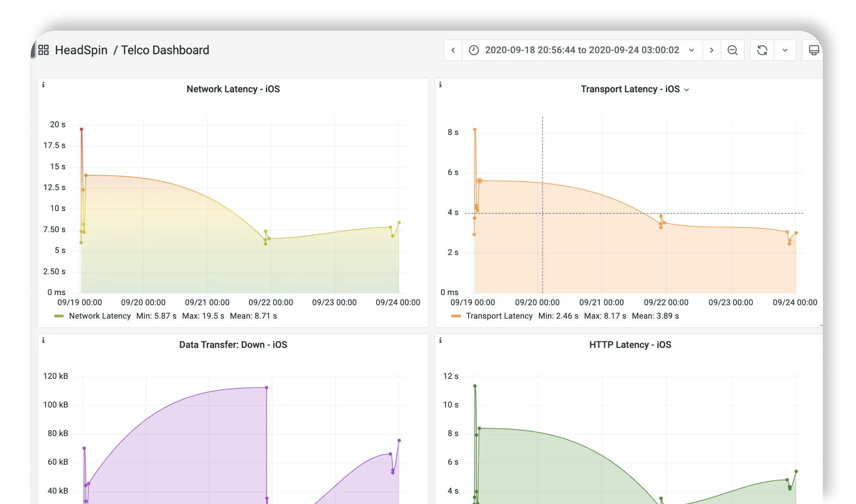Open the HeadSpin folder breadcrumb link
856x504 pixels.
[81, 50]
